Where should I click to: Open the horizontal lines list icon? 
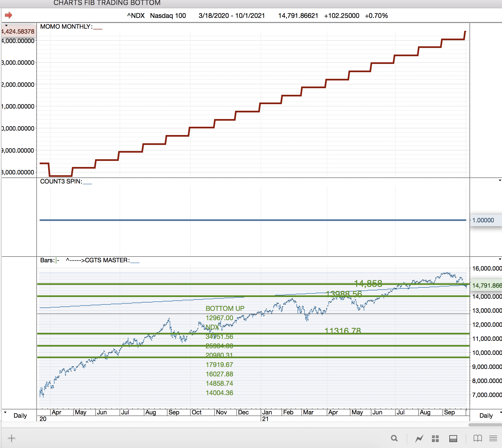493,438
